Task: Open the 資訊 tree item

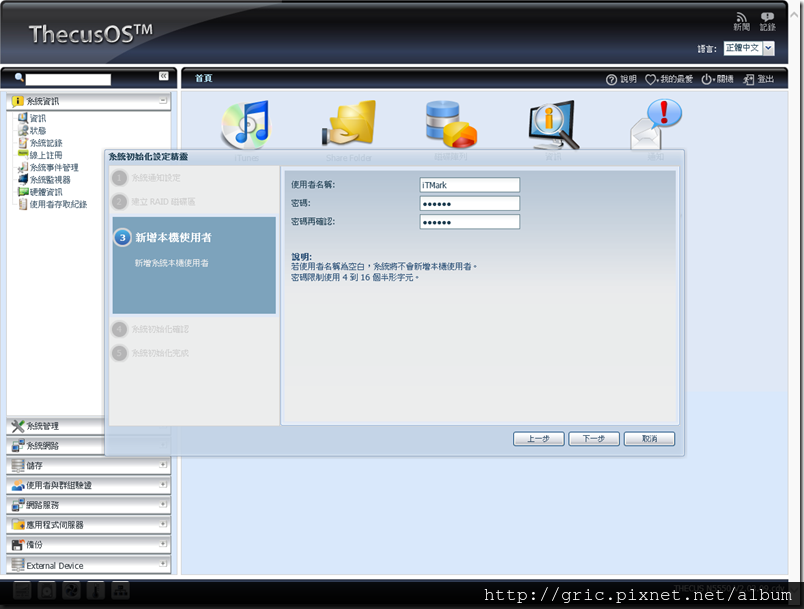Action: (32, 118)
